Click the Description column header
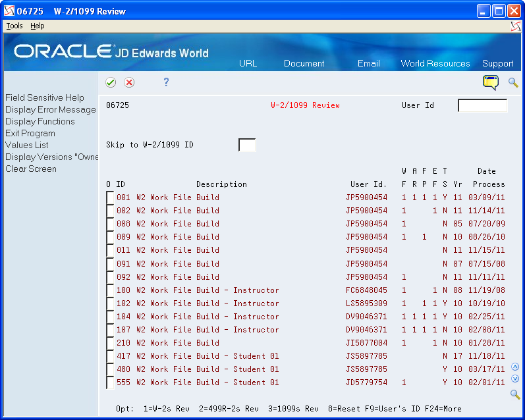This screenshot has height=420, width=525. [221, 184]
